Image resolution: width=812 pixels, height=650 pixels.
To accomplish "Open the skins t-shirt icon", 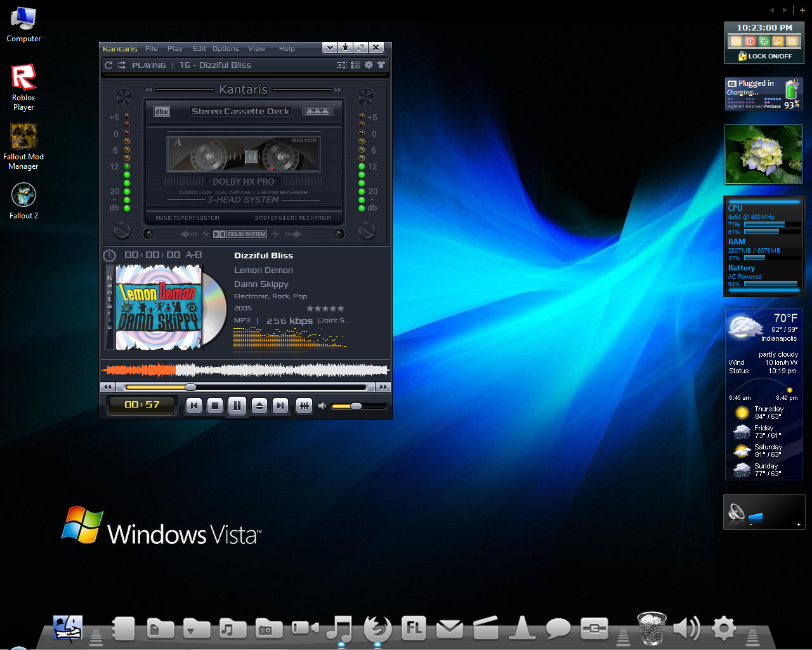I will (x=381, y=65).
